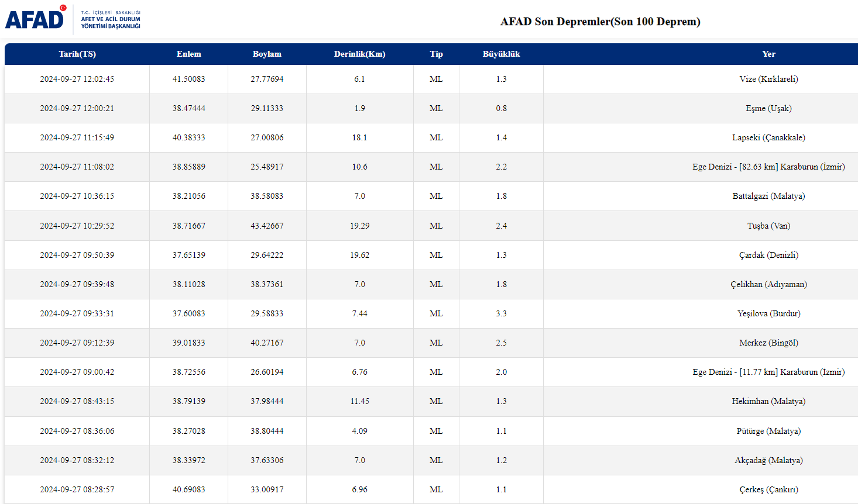Select location Çelikhan (Adıyaman)
The width and height of the screenshot is (858, 504).
coord(769,284)
